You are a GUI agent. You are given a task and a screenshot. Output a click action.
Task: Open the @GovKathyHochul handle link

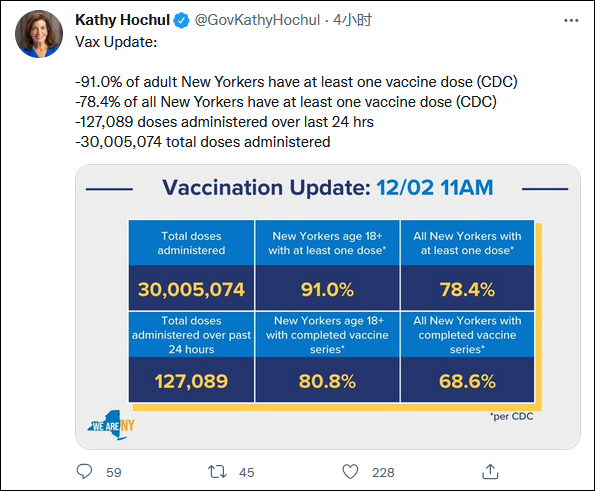257,20
